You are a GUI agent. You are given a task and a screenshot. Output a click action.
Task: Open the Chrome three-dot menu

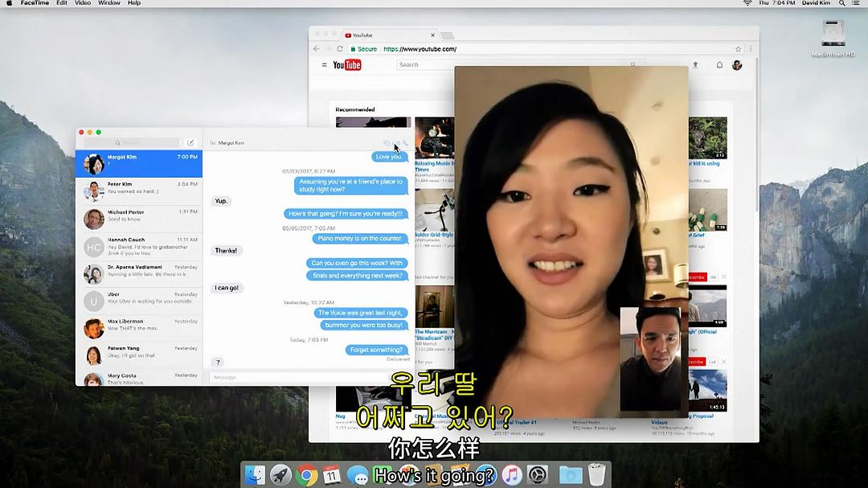pyautogui.click(x=751, y=49)
